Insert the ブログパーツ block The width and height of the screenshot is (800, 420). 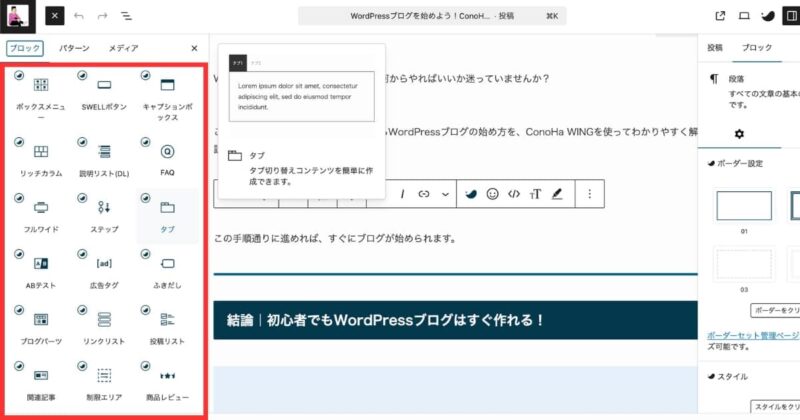tap(41, 327)
